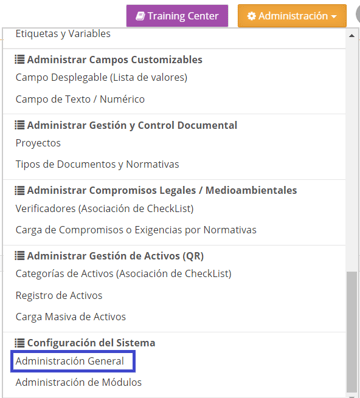
Task: Select Administración General menu entry
Action: pos(70,361)
